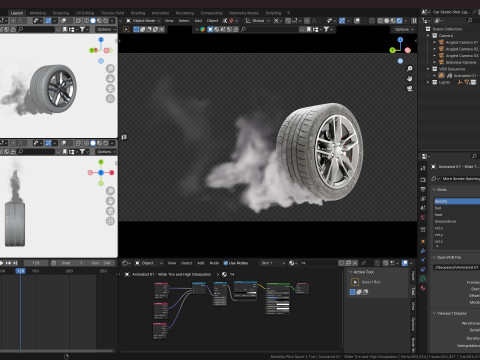The width and height of the screenshot is (480, 360).
Task: Select the Select Box active tool
Action: tap(355, 282)
